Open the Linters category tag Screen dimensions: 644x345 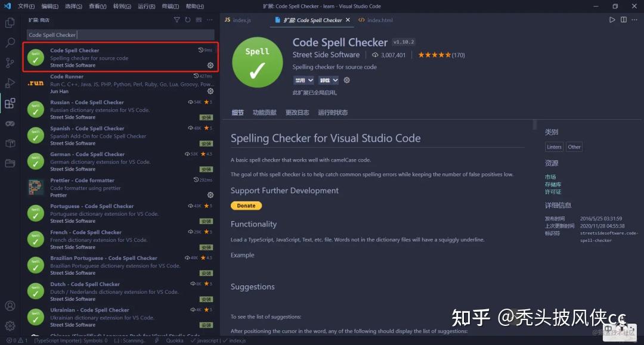pyautogui.click(x=554, y=147)
